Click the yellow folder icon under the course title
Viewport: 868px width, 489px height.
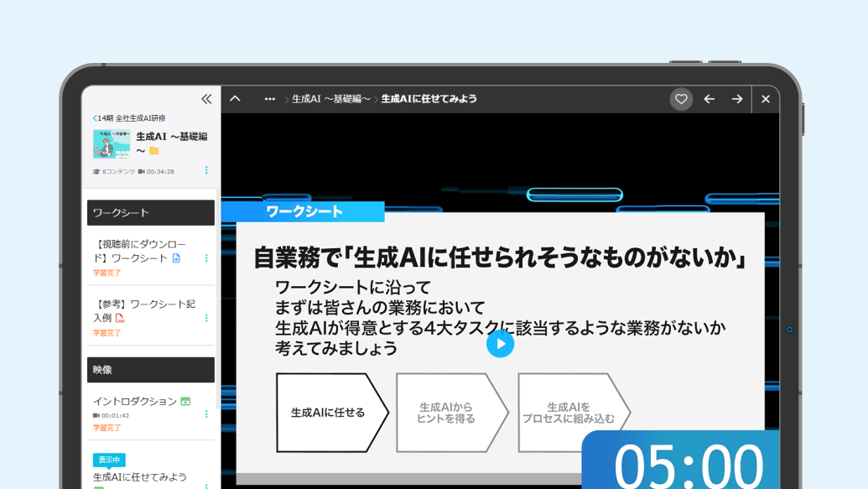point(154,149)
